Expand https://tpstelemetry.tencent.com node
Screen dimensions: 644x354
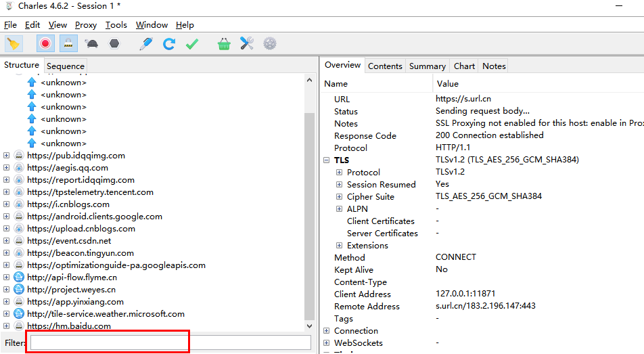(x=6, y=192)
